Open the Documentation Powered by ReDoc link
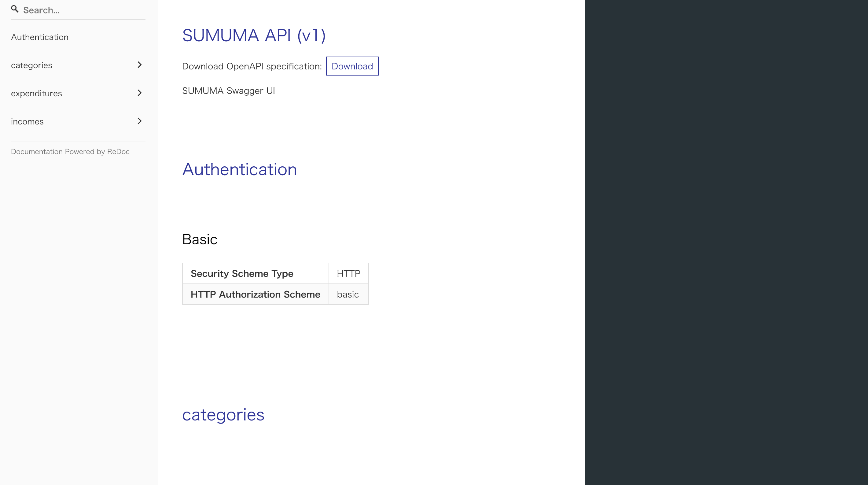This screenshot has height=485, width=868. pyautogui.click(x=70, y=152)
